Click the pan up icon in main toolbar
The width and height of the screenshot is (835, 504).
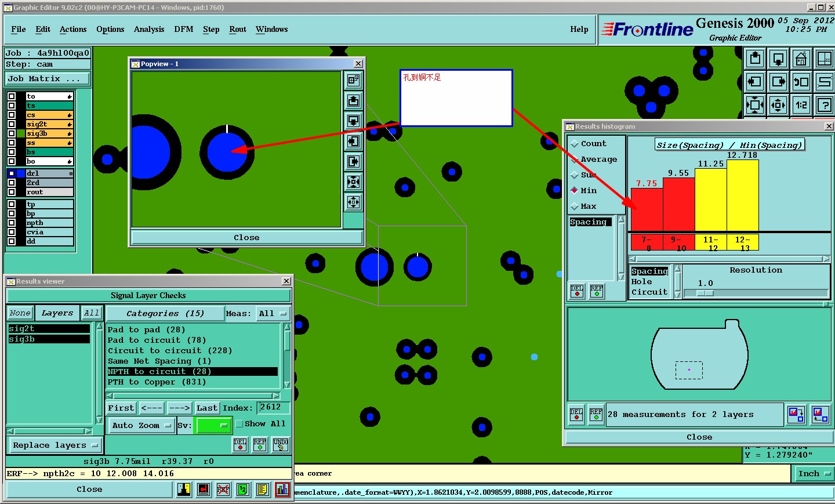click(755, 59)
